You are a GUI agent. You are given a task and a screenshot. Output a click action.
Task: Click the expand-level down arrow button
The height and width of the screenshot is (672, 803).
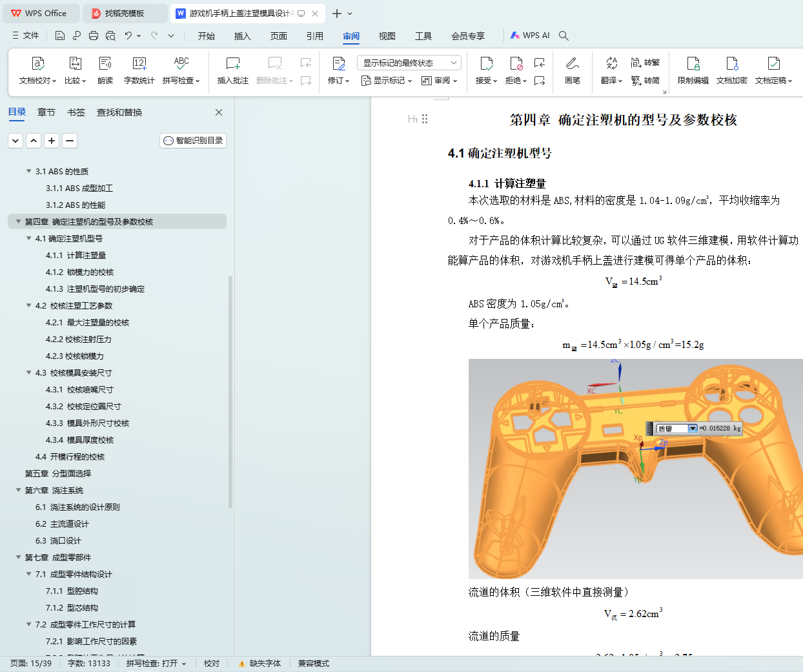click(15, 141)
